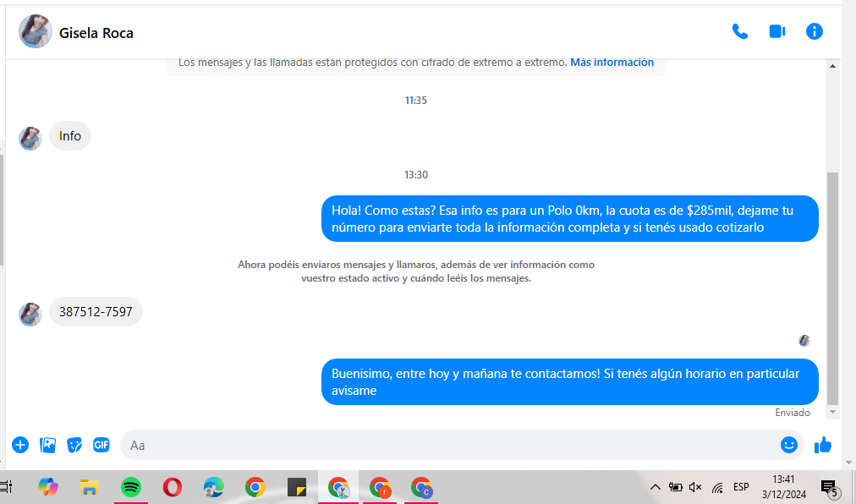The width and height of the screenshot is (856, 504).
Task: Open File Explorer from taskbar
Action: tap(89, 487)
